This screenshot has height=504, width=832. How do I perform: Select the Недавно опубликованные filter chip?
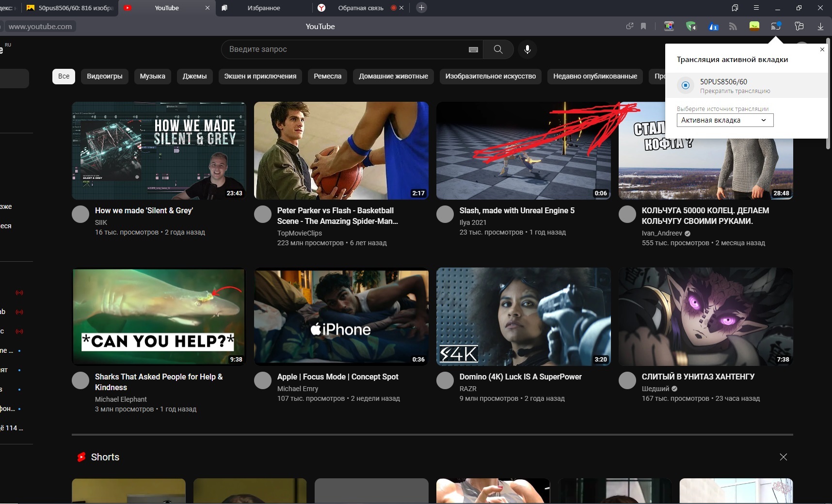coord(595,76)
